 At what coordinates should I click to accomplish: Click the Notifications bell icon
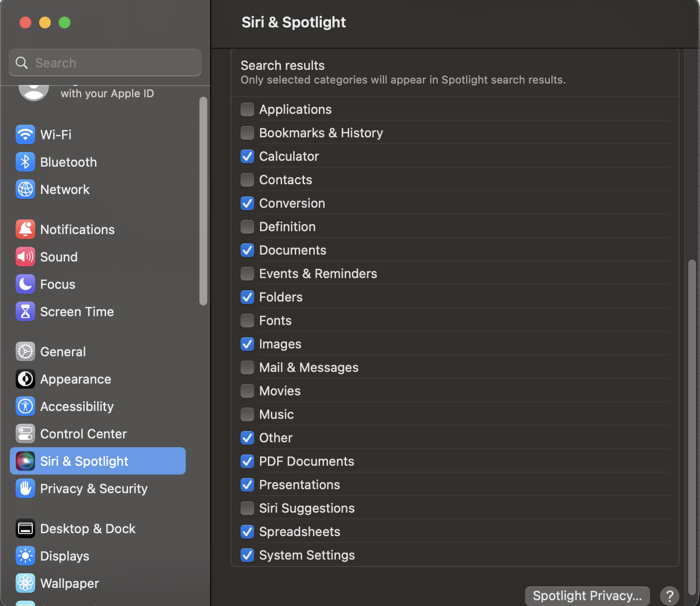tap(25, 229)
